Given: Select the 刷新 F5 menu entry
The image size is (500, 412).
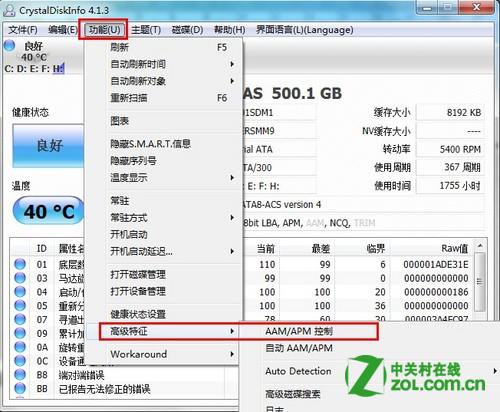Looking at the screenshot, I should coord(163,47).
